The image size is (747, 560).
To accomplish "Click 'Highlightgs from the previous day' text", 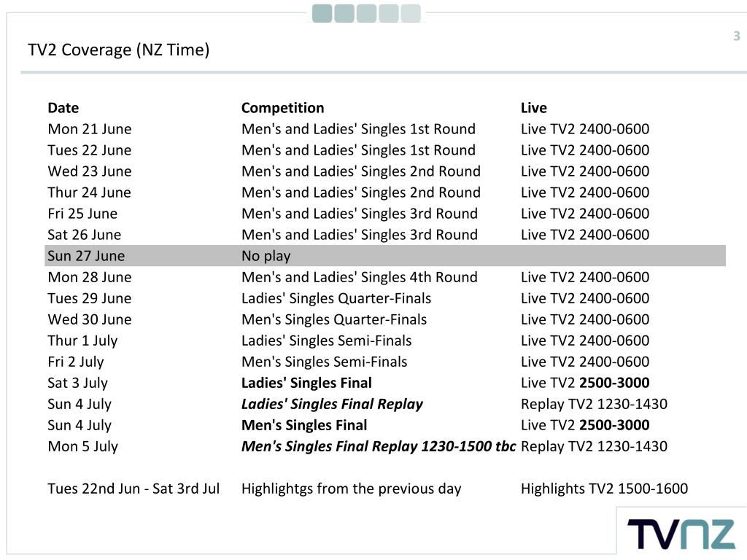I will point(351,489).
